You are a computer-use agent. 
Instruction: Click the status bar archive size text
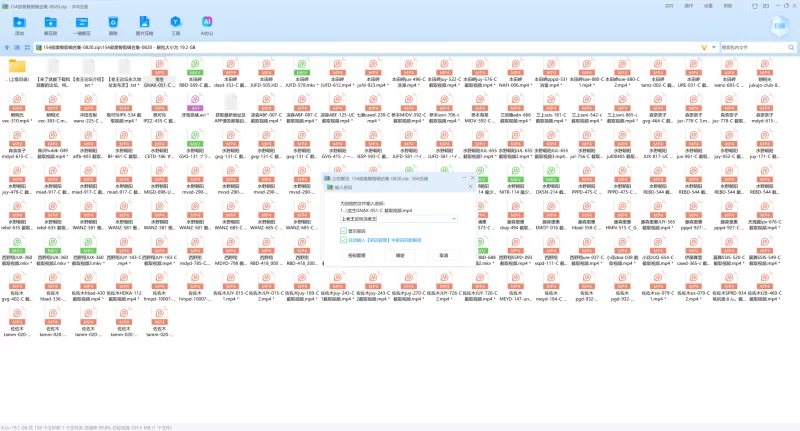point(86,428)
